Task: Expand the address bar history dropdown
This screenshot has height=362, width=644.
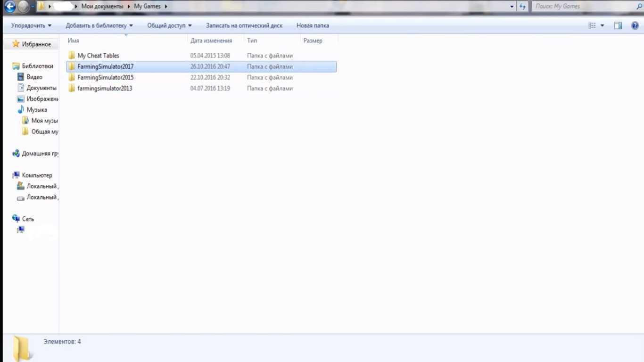Action: click(512, 7)
